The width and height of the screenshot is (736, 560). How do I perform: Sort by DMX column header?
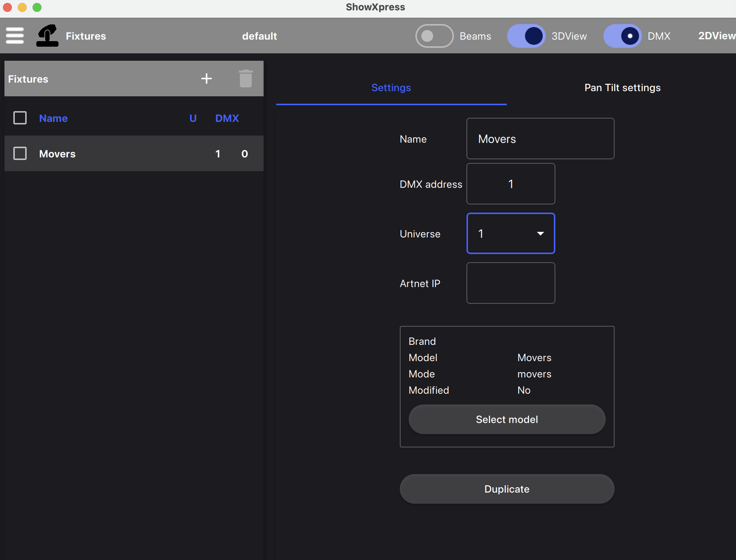(227, 118)
